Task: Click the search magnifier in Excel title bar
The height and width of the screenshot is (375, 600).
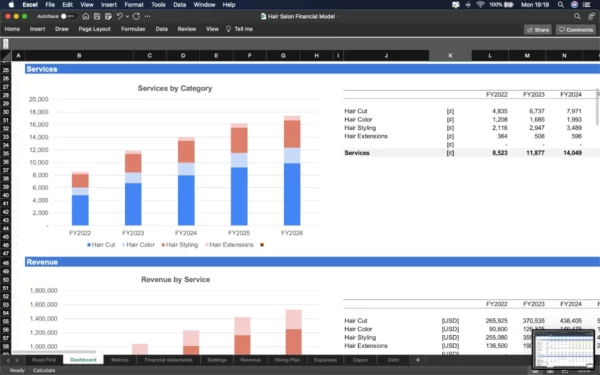Action: point(577,16)
